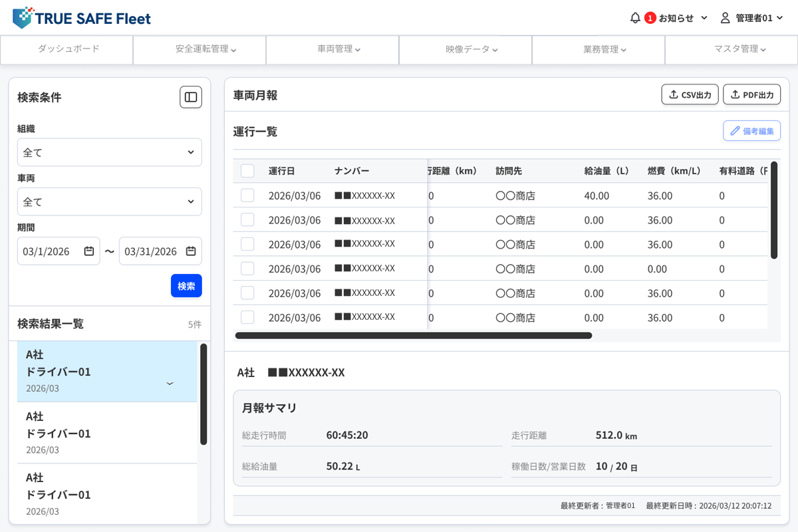
Task: Click the 燃費（km/L） column header
Action: [674, 171]
